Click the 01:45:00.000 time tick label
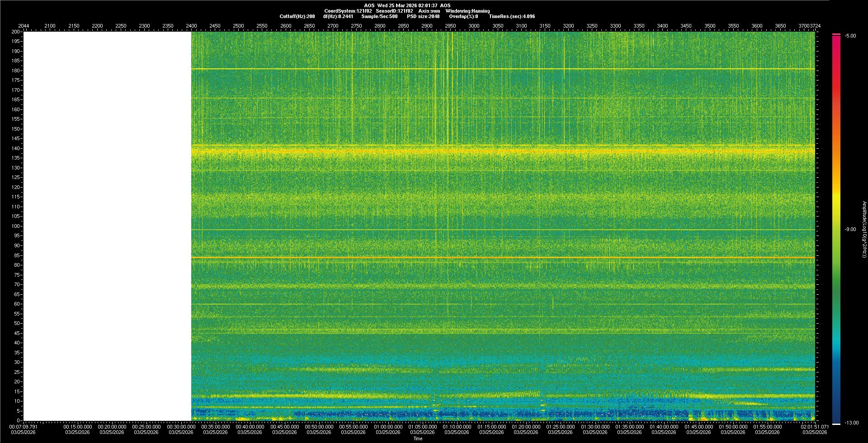868x443 pixels. (698, 427)
